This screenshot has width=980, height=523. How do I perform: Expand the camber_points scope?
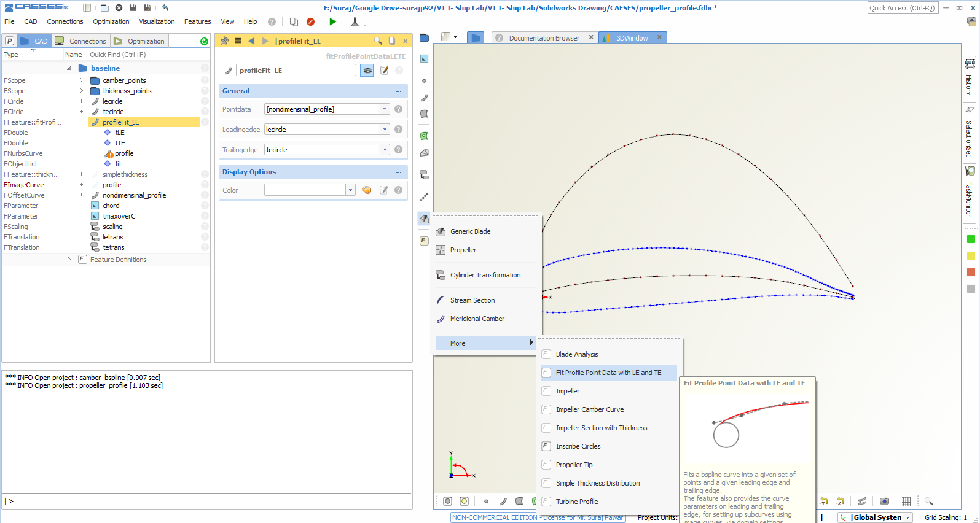pyautogui.click(x=81, y=80)
